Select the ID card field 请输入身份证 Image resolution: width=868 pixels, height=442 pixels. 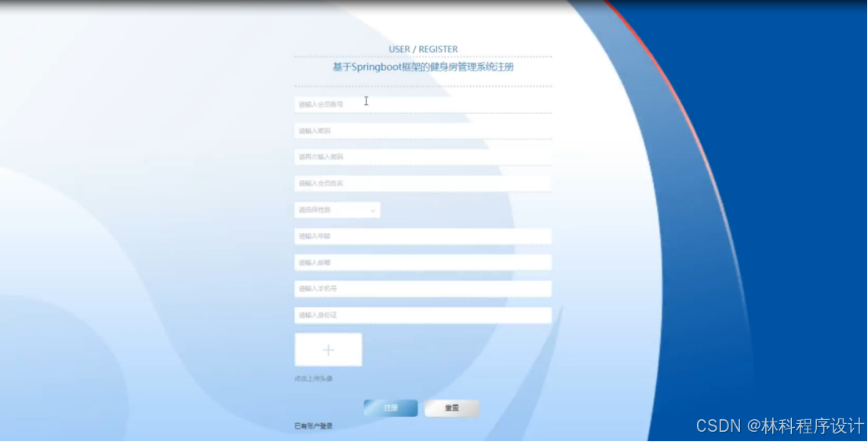click(423, 315)
